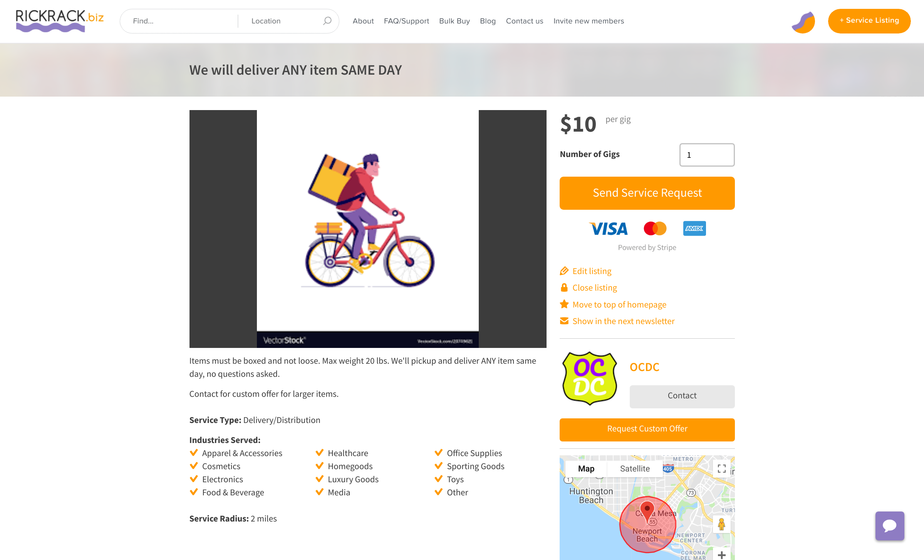
Task: Switch the map to Satellite view
Action: pyautogui.click(x=635, y=468)
